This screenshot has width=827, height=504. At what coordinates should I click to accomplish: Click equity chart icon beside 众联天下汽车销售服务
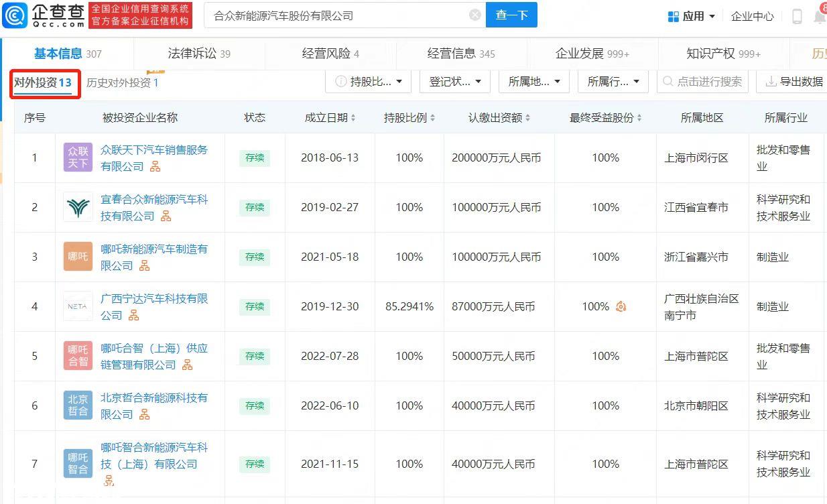155,166
